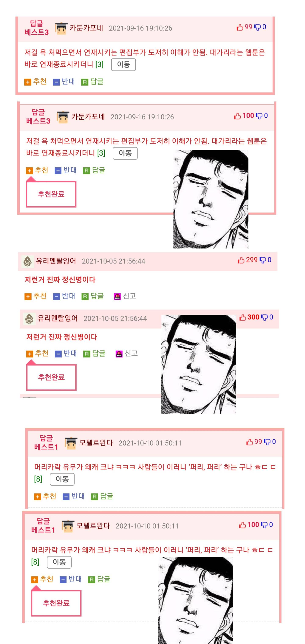Click 추천완료 popup under 100-vote 카둔카포네 comment
The width and height of the screenshot is (305, 644).
[x=51, y=194]
